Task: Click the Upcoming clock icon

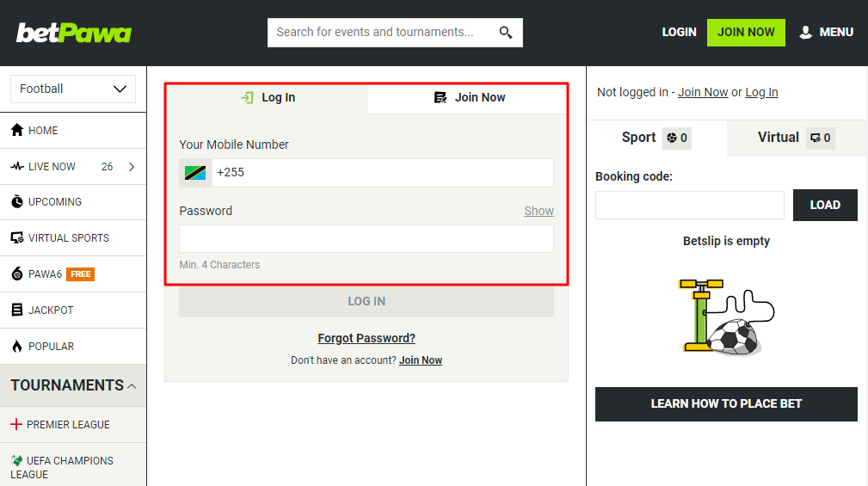Action: click(x=17, y=201)
